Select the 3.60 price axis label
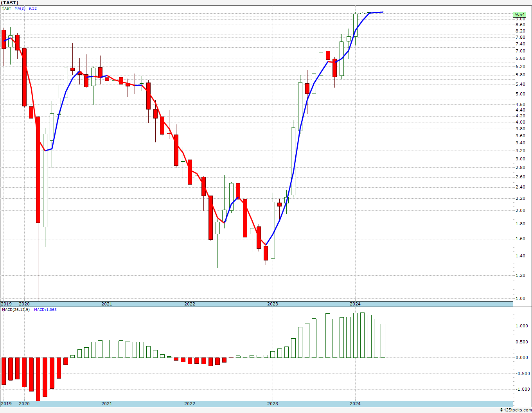This screenshot has width=532, height=413. 520,136
